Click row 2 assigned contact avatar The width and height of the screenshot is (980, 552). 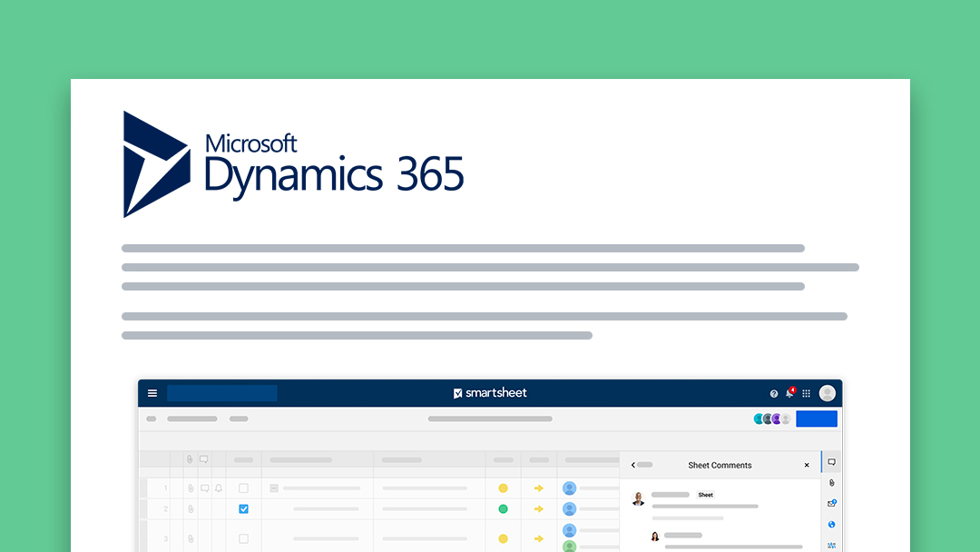(x=569, y=508)
